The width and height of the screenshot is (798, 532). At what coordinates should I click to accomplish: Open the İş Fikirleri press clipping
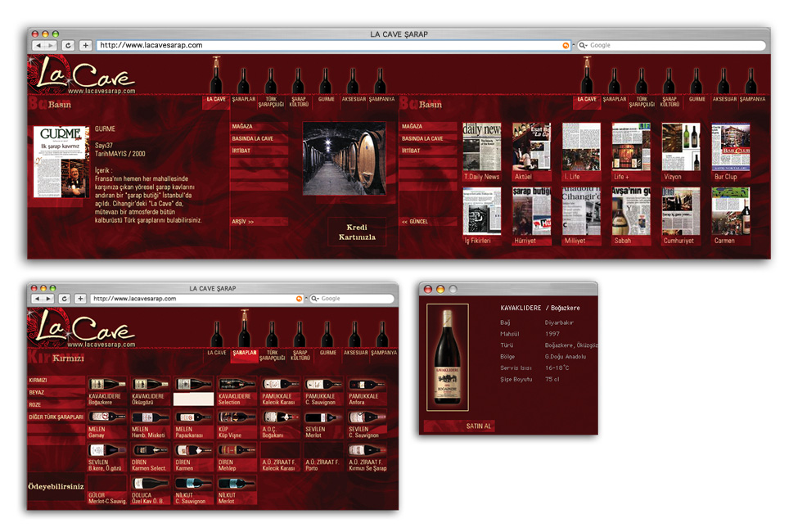tap(481, 216)
